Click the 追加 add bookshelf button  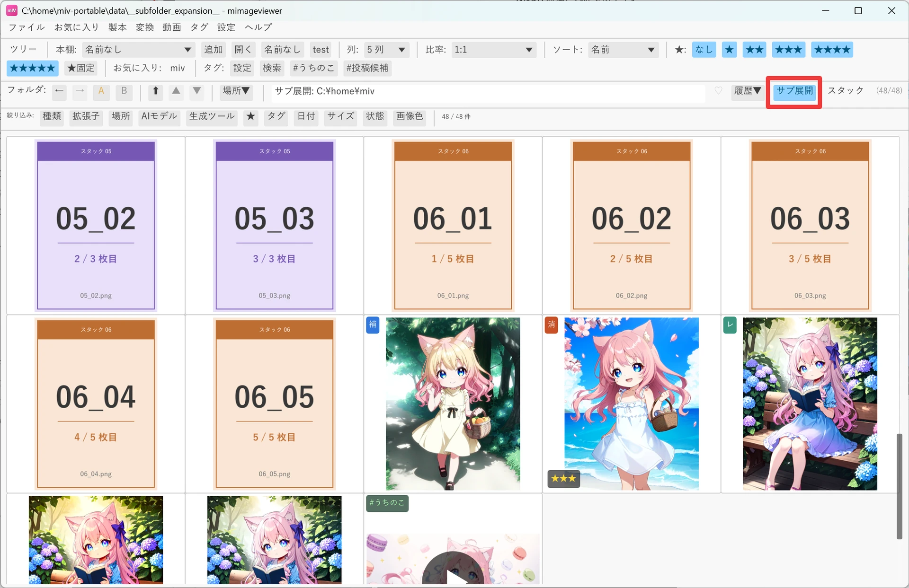tap(213, 50)
